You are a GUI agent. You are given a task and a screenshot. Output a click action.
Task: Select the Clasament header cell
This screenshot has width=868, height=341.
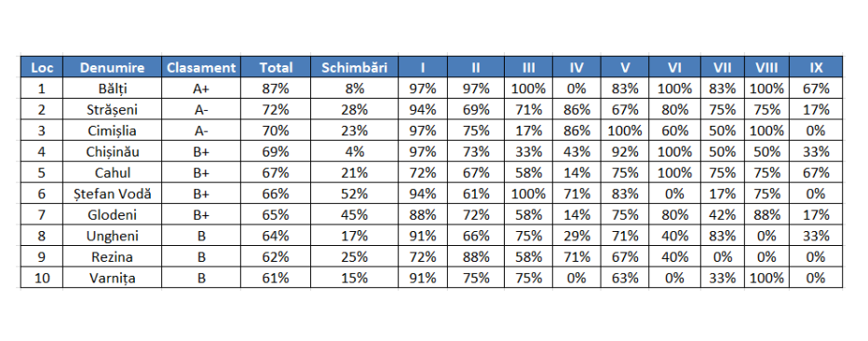coord(201,67)
